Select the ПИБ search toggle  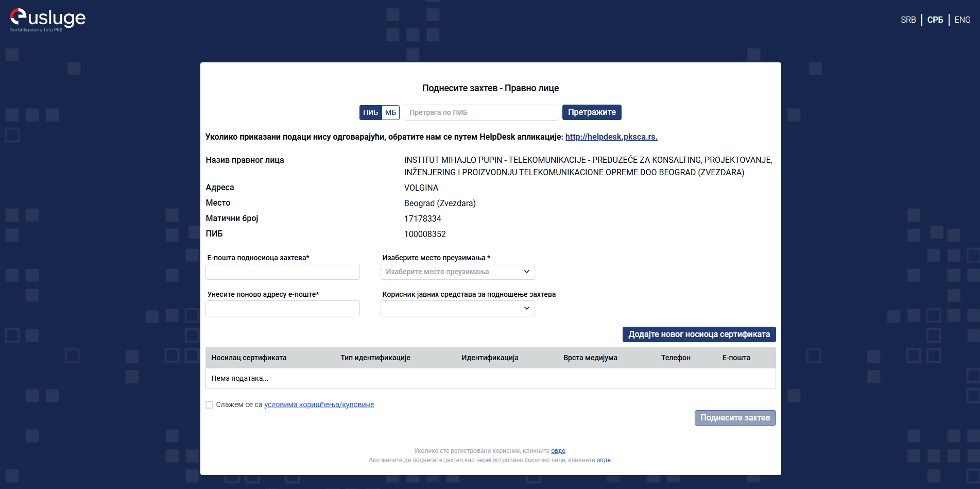coord(371,112)
